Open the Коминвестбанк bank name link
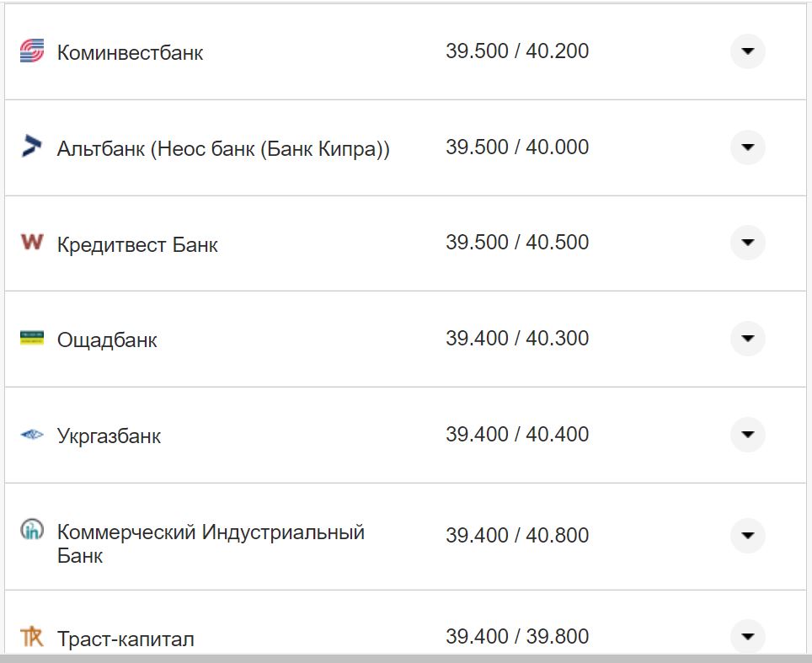Viewport: 812px width, 663px height. (130, 53)
